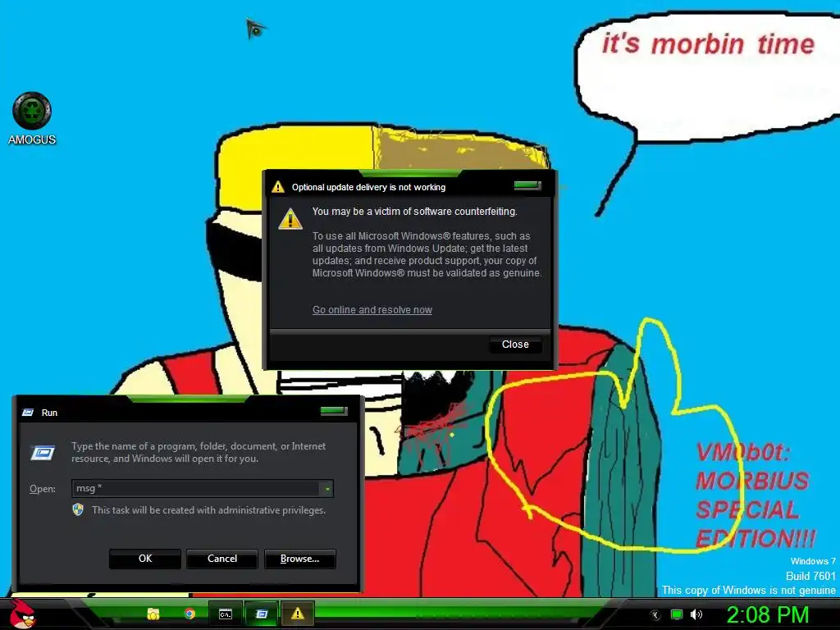Click the UAC shield icon in Run dialog
Screen dimensions: 840x630
pyautogui.click(x=78, y=509)
